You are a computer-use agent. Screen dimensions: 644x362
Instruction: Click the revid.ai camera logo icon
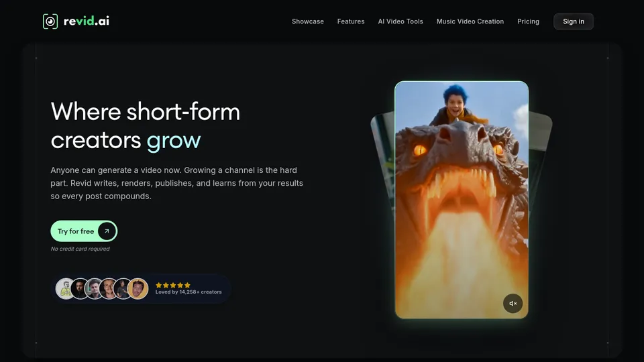(x=50, y=21)
